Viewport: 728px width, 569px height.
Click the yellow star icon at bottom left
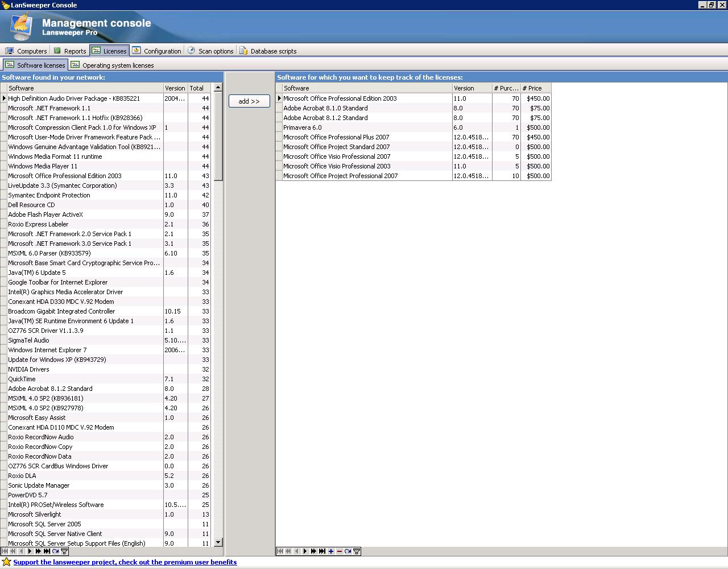(6, 562)
